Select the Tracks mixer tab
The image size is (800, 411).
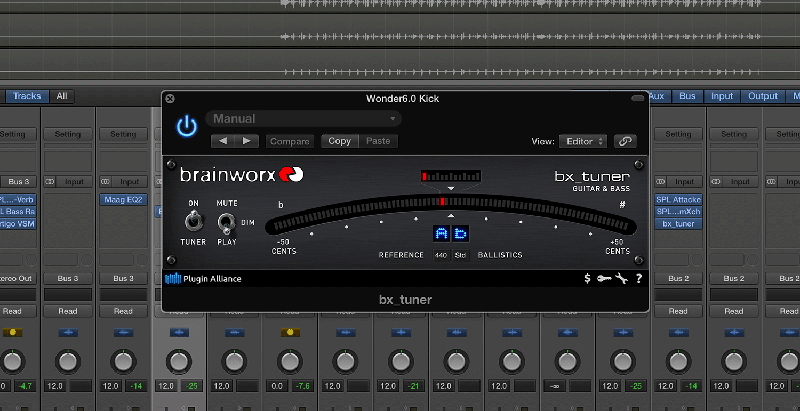[27, 96]
